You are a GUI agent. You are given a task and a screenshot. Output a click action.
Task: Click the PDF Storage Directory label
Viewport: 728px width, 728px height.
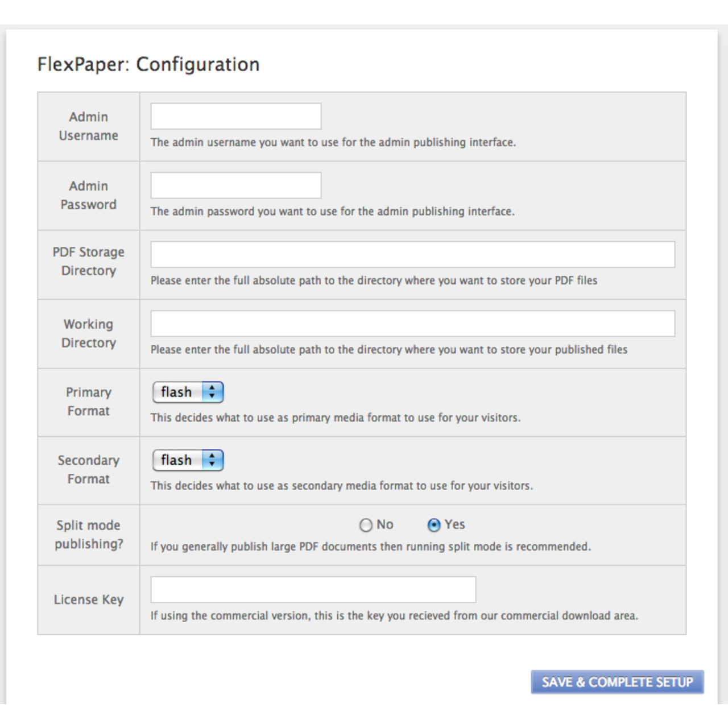89,261
